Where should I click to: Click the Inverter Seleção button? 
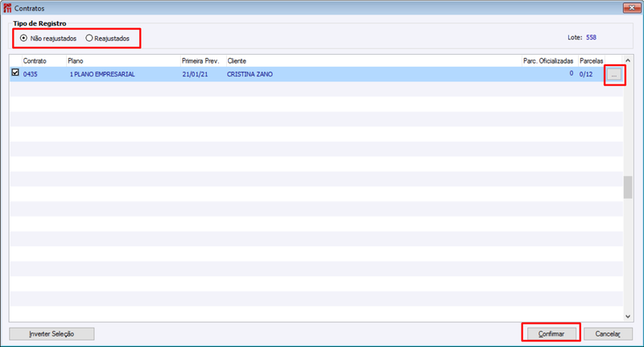(52, 334)
